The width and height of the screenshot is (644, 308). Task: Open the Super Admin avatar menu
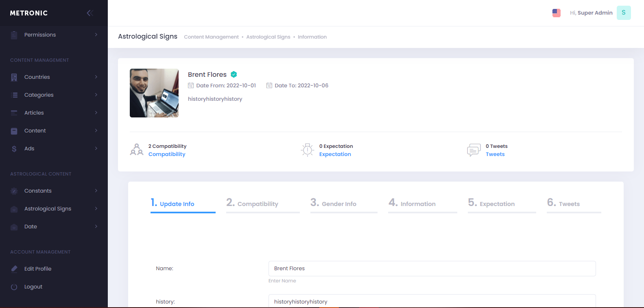623,13
